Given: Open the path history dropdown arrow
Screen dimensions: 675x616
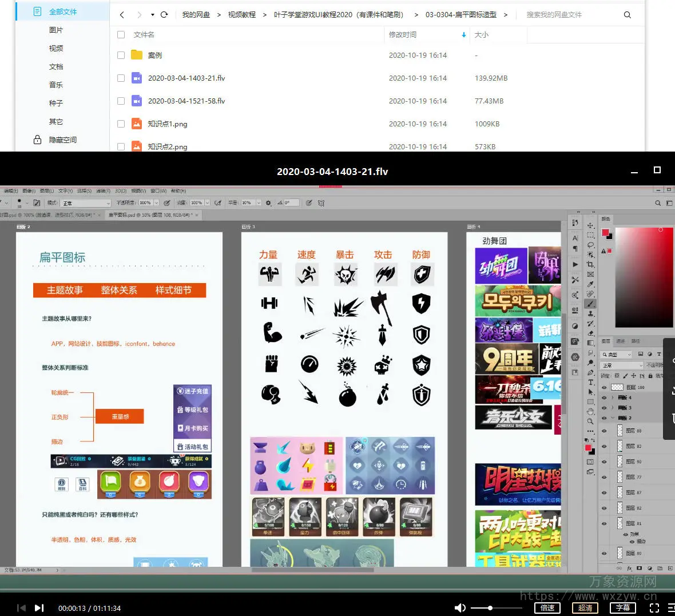Looking at the screenshot, I should click(153, 15).
